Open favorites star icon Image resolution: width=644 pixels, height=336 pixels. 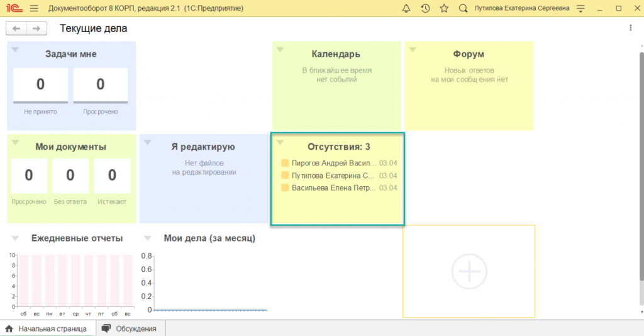tap(444, 8)
